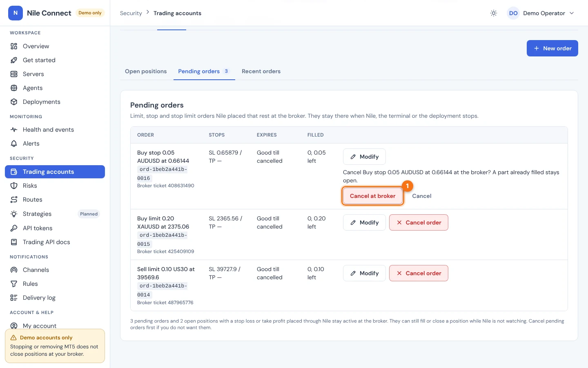Open Alerts bell item
The width and height of the screenshot is (588, 368).
[55, 144]
